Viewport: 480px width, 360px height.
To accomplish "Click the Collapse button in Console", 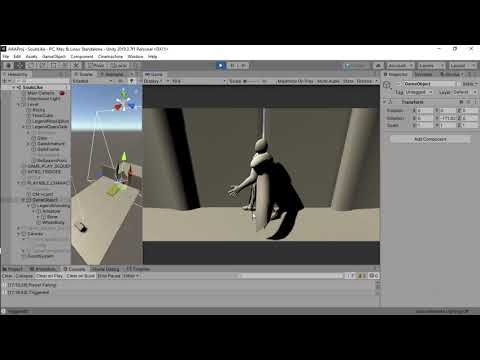I will [x=24, y=276].
